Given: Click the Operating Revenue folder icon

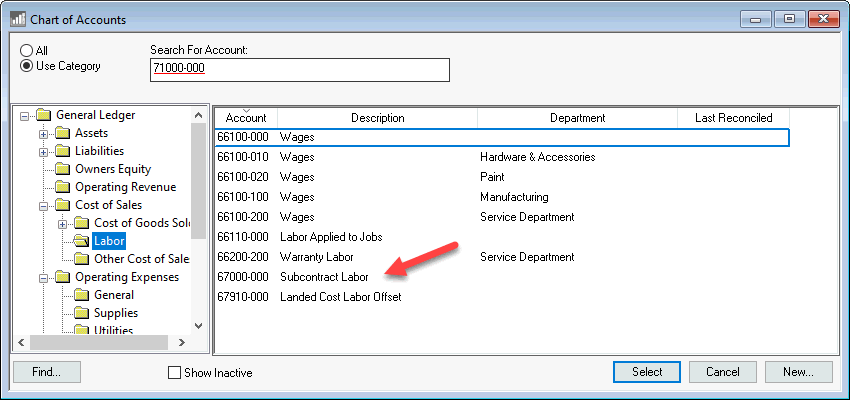Looking at the screenshot, I should (63, 187).
